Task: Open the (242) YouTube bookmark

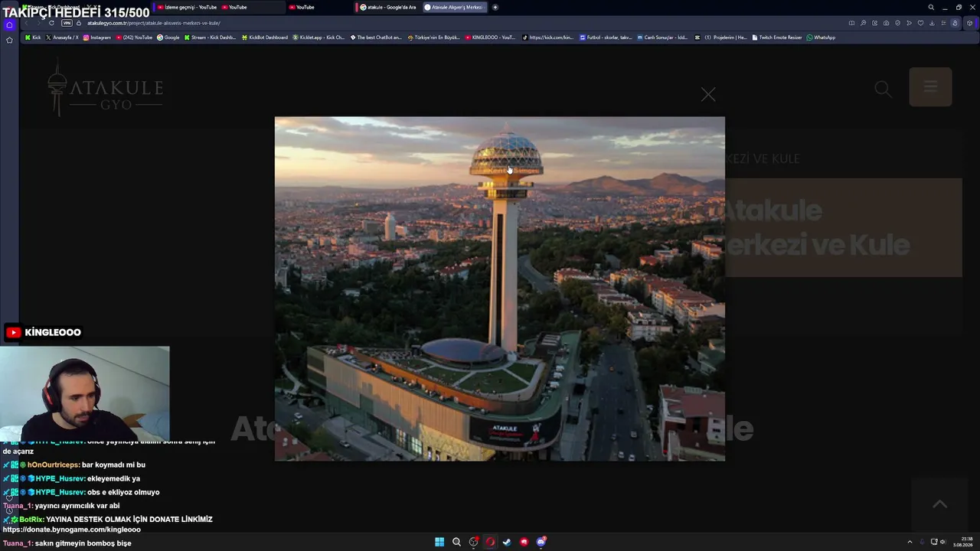Action: coord(134,37)
